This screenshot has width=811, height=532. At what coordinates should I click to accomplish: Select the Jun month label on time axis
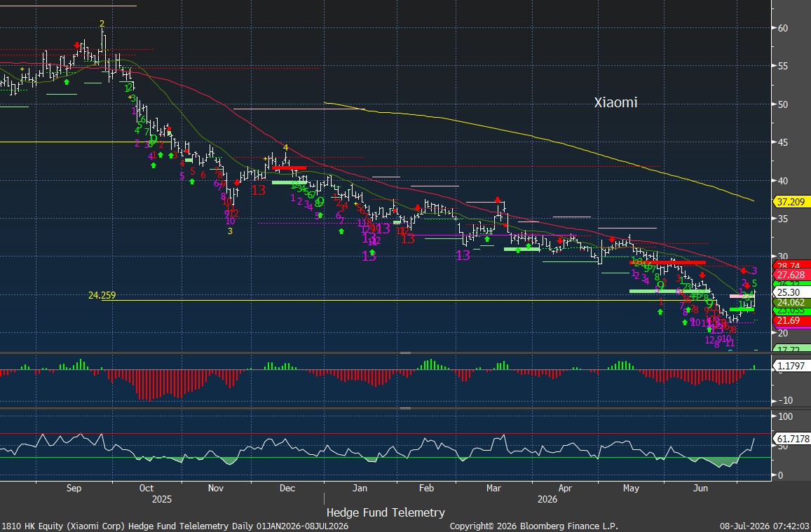700,488
